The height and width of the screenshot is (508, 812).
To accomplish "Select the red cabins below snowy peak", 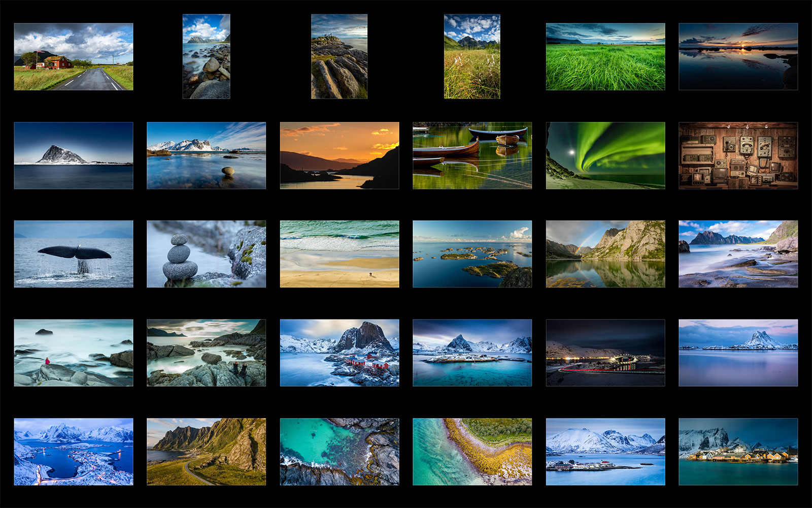I will [x=339, y=353].
